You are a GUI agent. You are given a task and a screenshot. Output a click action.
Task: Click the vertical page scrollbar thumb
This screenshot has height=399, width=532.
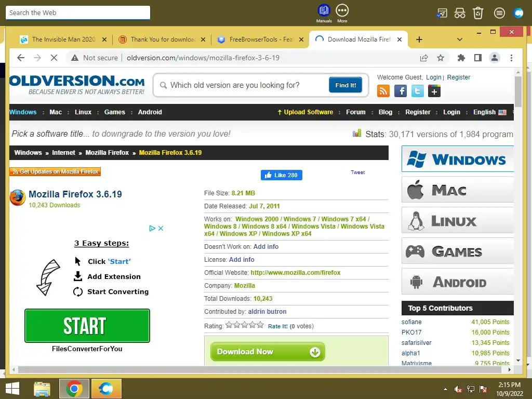[x=518, y=91]
